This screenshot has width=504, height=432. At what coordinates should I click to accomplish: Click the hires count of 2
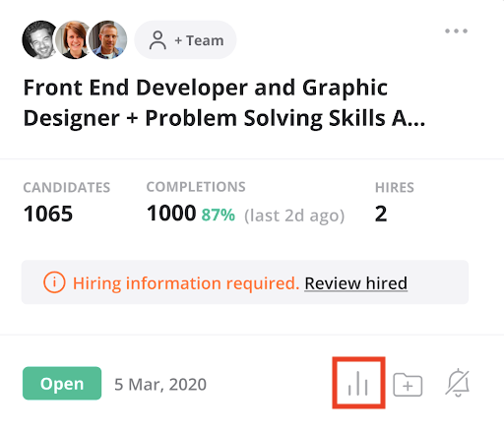tap(381, 214)
